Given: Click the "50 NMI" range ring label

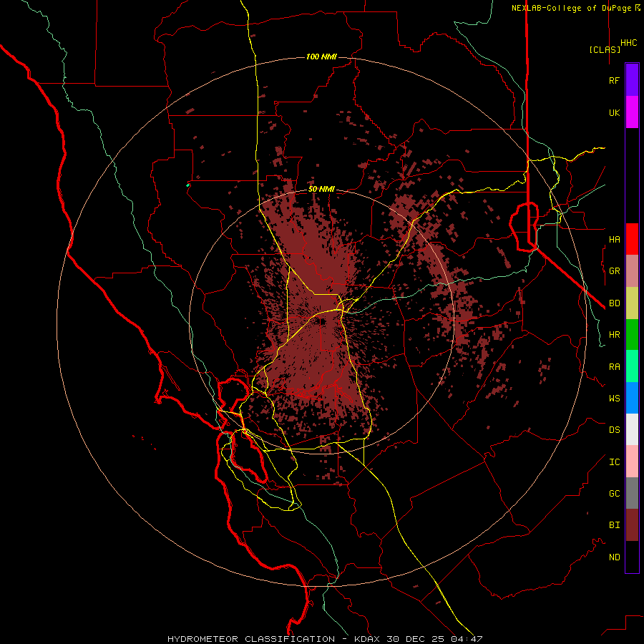Looking at the screenshot, I should coord(321,190).
